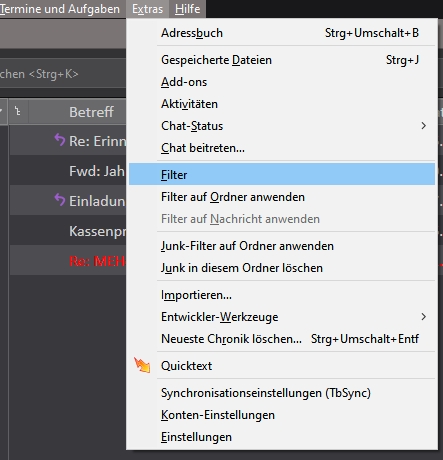Viewport: 443px width, 460px height.
Task: Open Konten-Einstellungen
Action: (282, 415)
